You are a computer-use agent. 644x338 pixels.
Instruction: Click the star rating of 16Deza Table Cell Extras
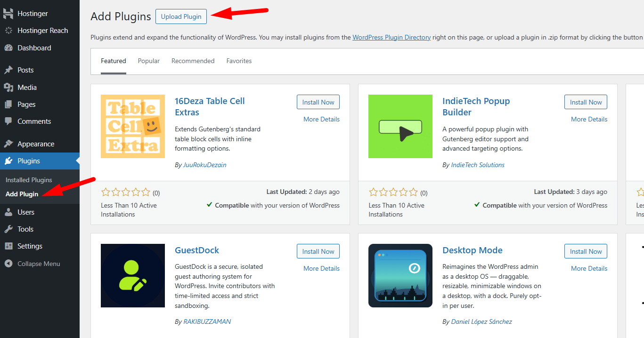[126, 192]
